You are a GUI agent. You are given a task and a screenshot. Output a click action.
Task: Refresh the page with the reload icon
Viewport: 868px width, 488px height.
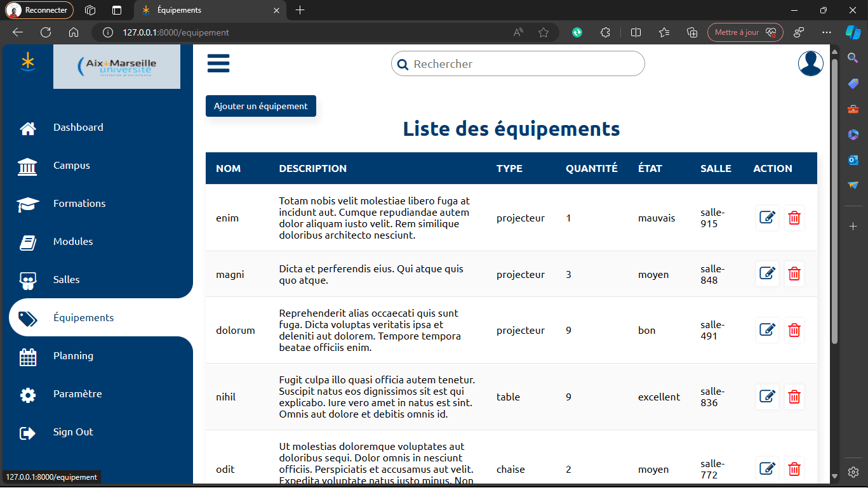46,32
